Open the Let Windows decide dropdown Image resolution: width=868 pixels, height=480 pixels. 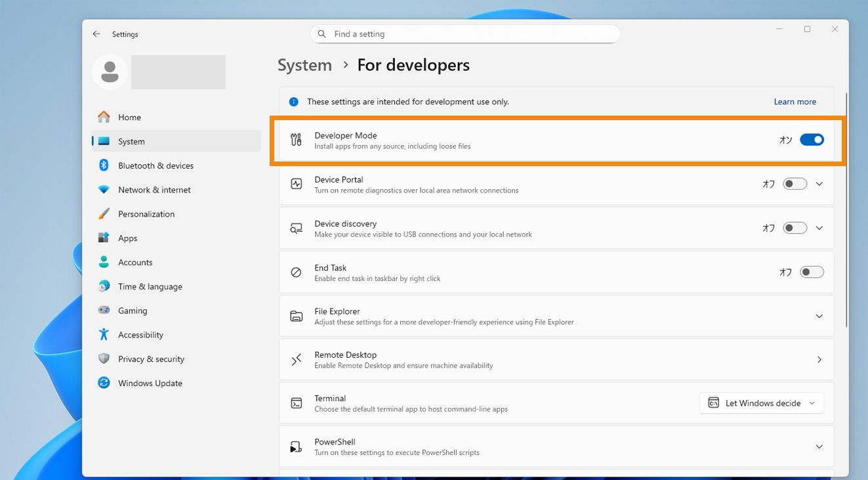762,403
